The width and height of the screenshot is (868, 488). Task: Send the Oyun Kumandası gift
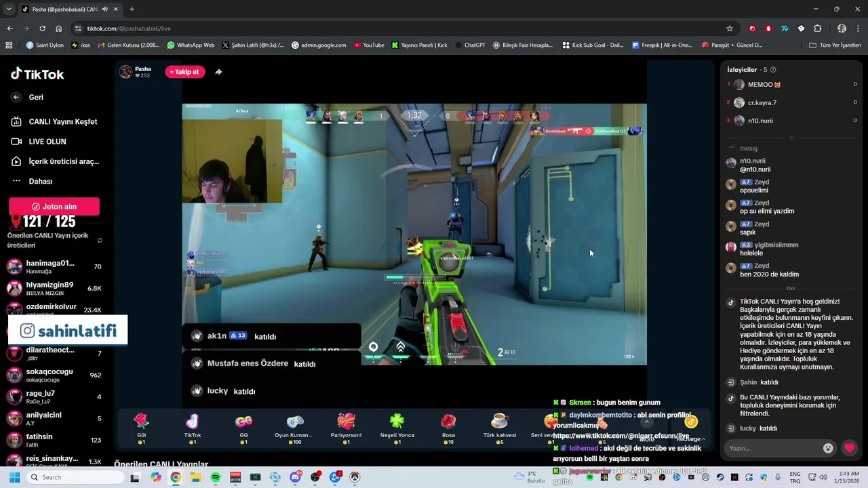coord(294,428)
